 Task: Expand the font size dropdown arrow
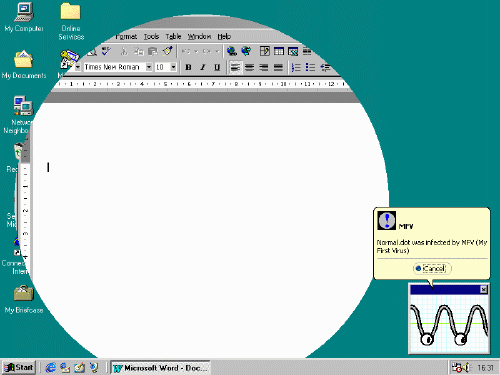173,67
